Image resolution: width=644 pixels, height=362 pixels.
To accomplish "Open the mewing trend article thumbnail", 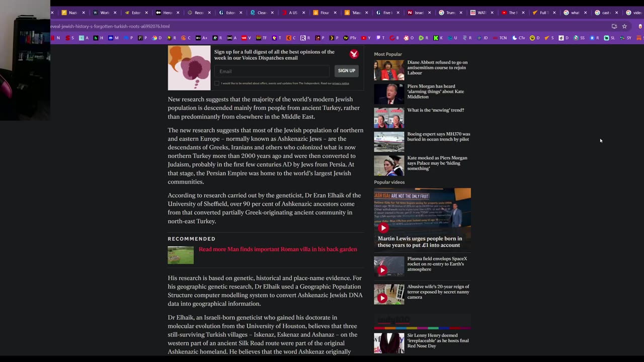I will coord(389,118).
